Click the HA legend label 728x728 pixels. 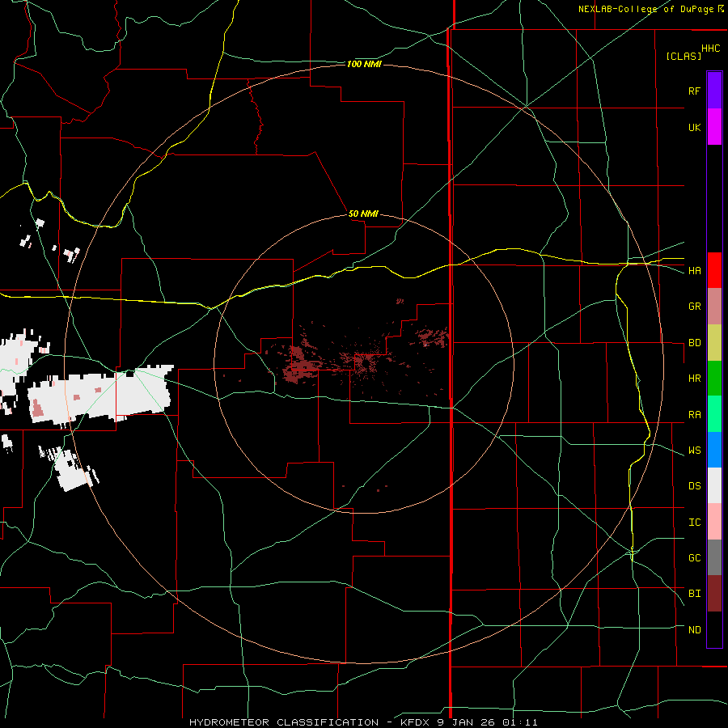pos(694,271)
